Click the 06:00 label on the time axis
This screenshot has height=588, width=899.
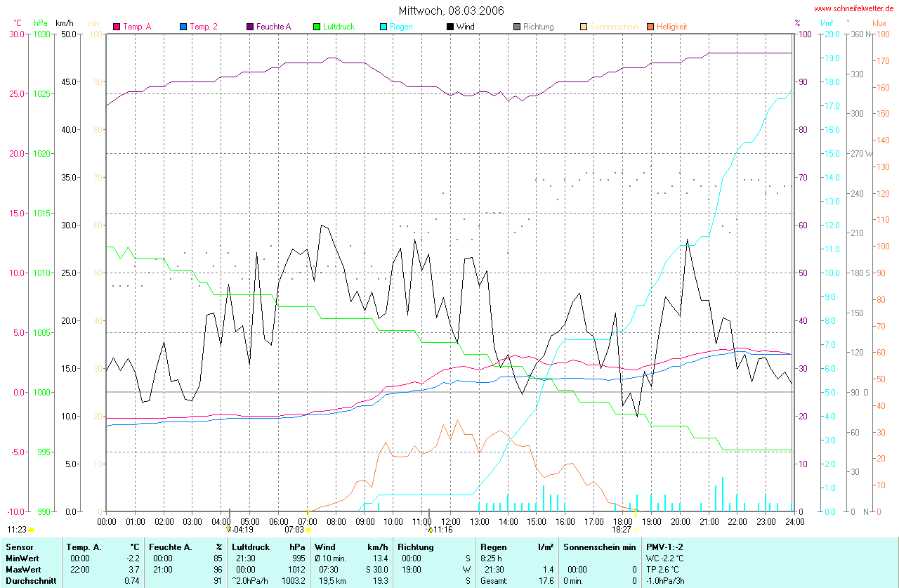(x=278, y=521)
